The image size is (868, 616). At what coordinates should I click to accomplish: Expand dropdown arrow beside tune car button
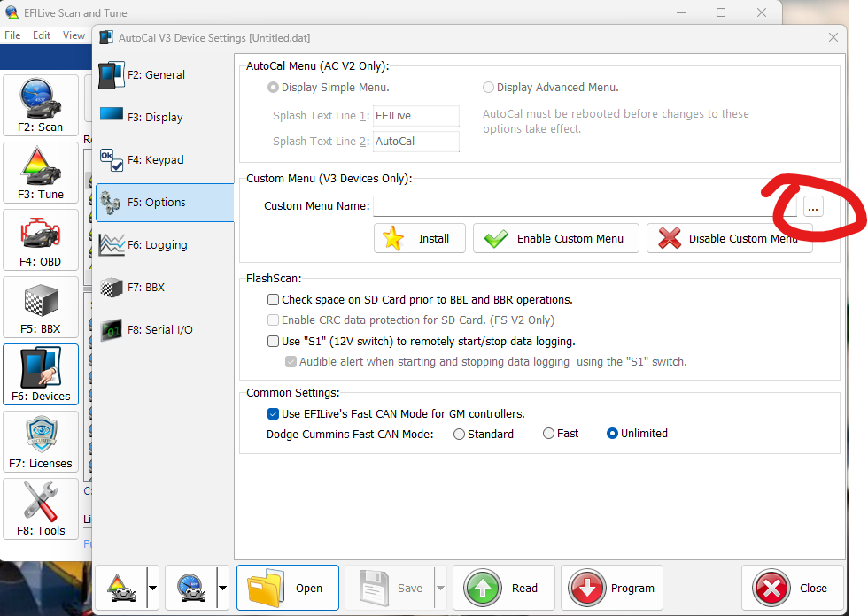[x=152, y=588]
